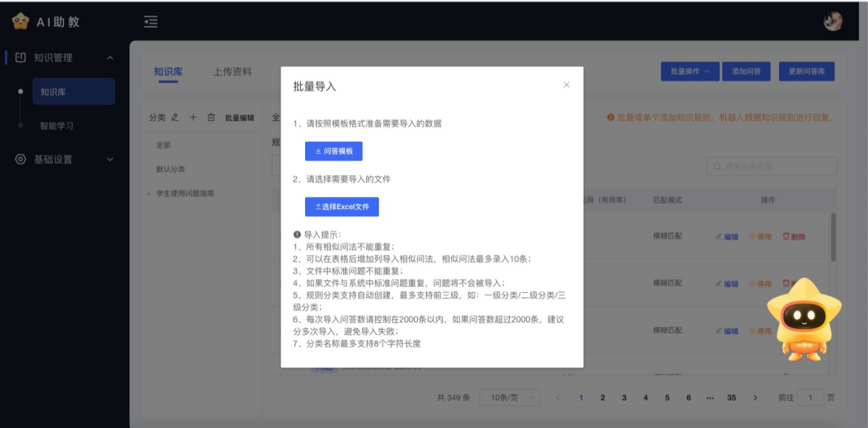The height and width of the screenshot is (428, 868).
Task: Click the star robot assistant mascot
Action: point(804,319)
